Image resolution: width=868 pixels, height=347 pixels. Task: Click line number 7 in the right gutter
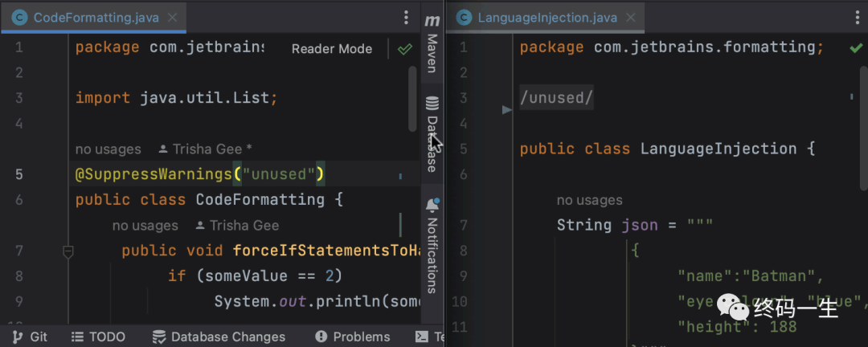coord(464,225)
